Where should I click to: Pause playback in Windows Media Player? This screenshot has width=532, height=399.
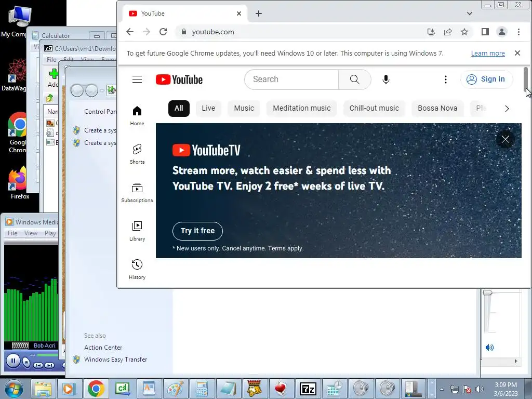pyautogui.click(x=13, y=361)
